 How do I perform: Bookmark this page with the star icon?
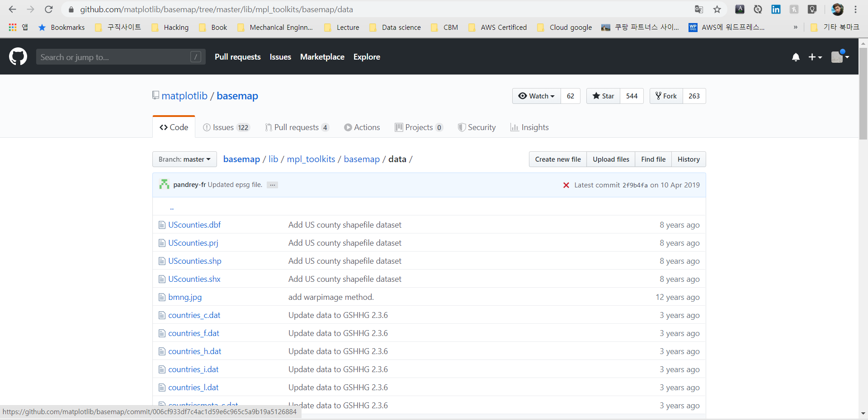coord(717,9)
